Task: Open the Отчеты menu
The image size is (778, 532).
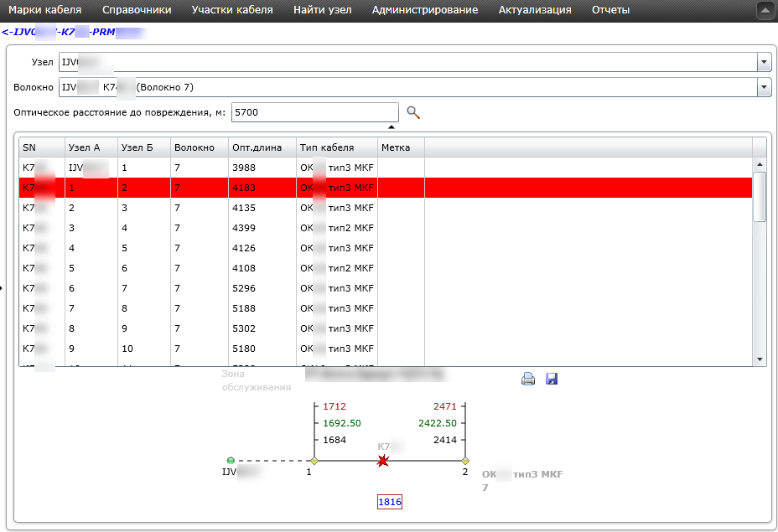Action: (x=611, y=10)
